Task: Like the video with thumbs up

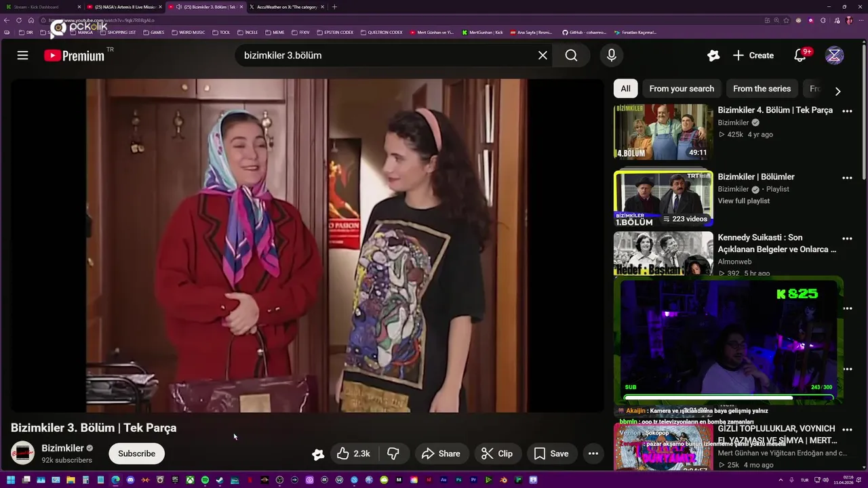Action: (x=353, y=453)
